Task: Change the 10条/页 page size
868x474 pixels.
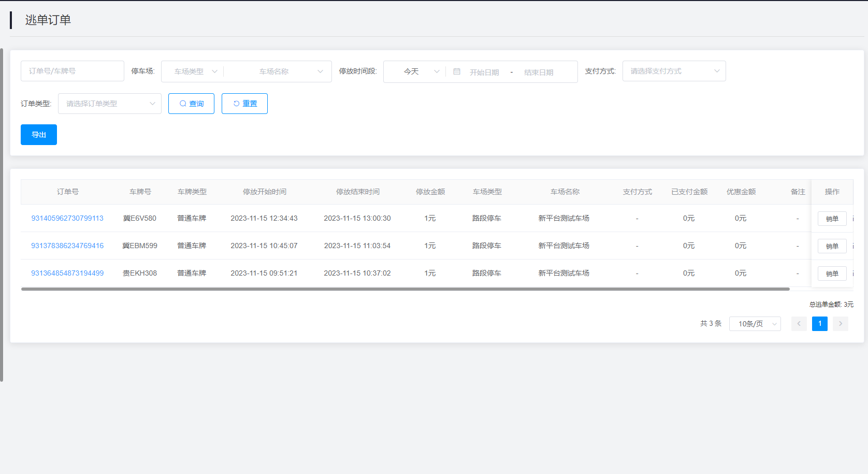Action: (x=755, y=324)
